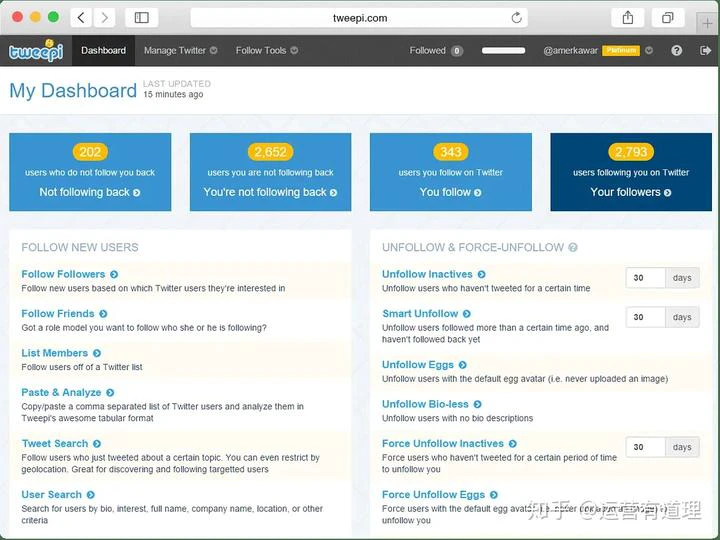The height and width of the screenshot is (540, 720).
Task: Reload the tweepi.com page
Action: pos(517,18)
